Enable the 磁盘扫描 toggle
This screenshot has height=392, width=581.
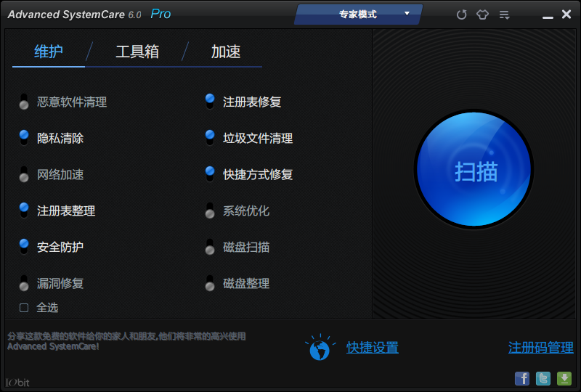pos(210,247)
